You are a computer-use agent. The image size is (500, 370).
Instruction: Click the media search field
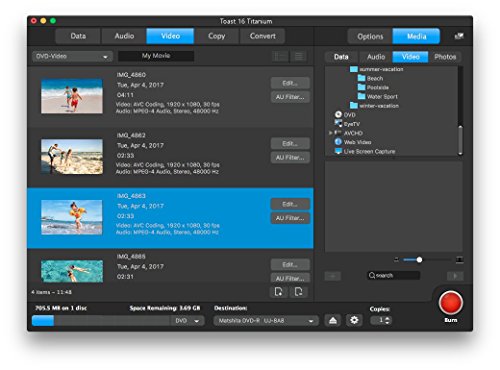click(x=394, y=275)
